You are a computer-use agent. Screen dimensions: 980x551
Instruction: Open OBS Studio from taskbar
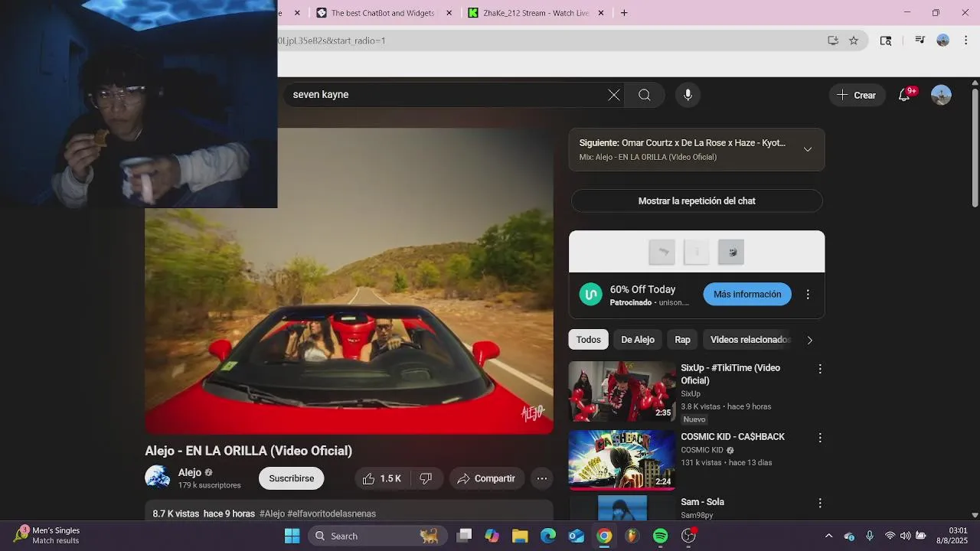[689, 536]
